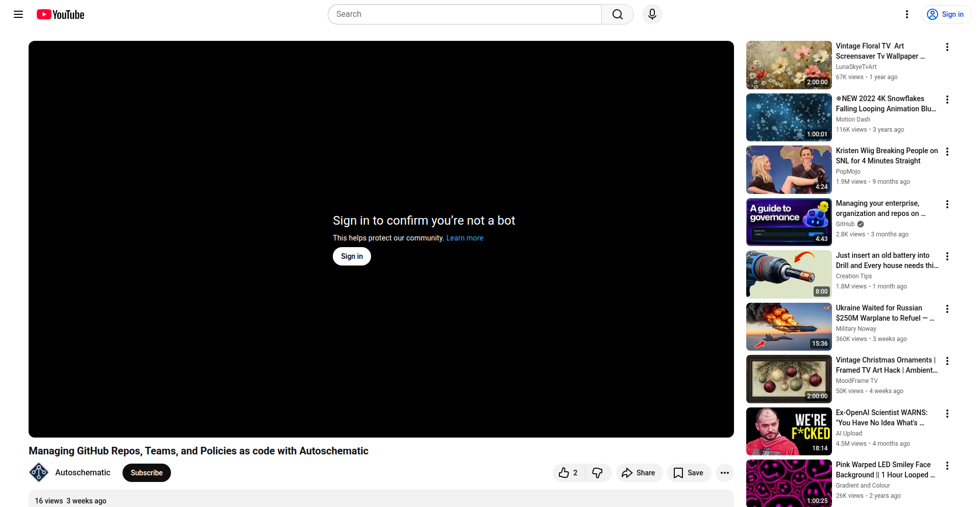
Task: Open options for Vintage Christmas Ornaments video
Action: [947, 361]
